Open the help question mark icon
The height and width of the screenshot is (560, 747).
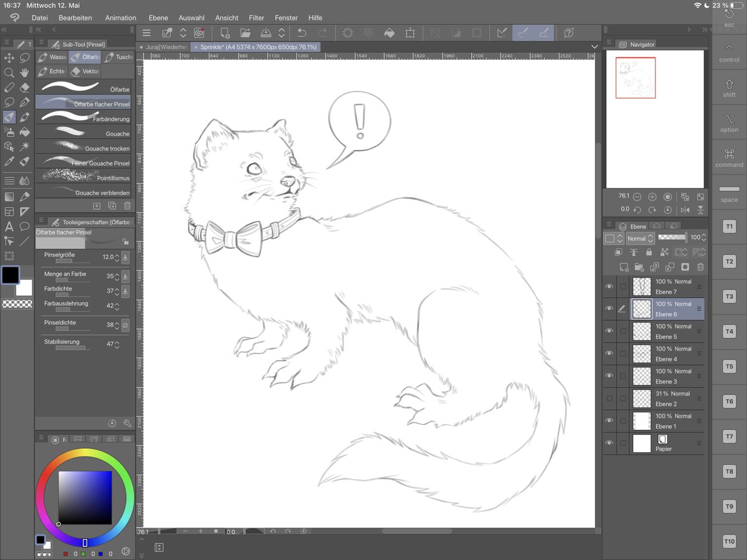568,33
